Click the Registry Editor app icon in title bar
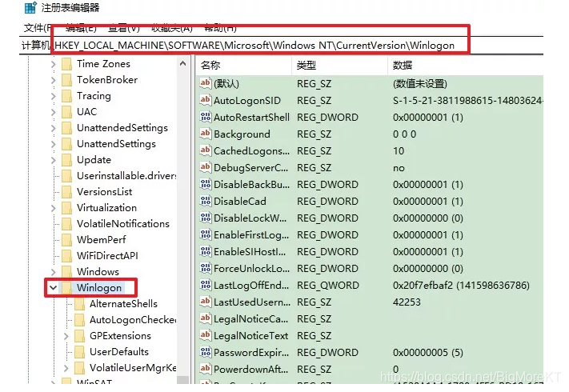Screen dimensions: 569x392 (31, 7)
